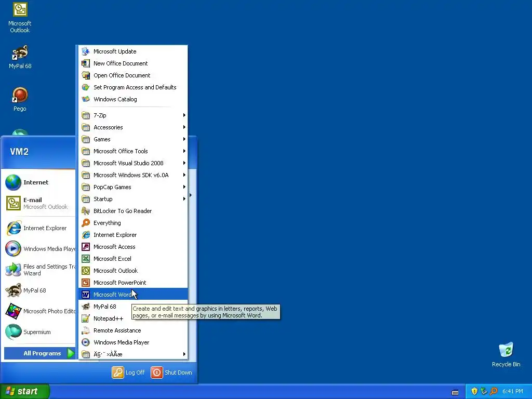
Task: Click the Log Off button
Action: click(x=128, y=373)
